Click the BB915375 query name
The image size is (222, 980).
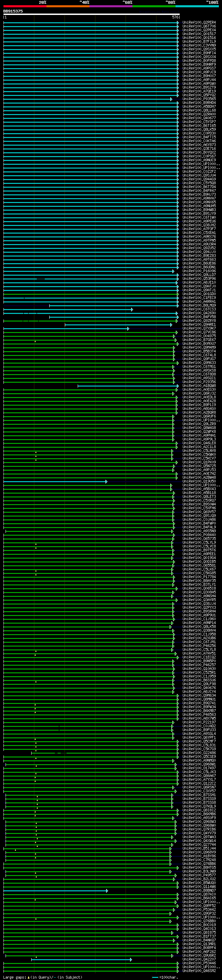pos(13,11)
